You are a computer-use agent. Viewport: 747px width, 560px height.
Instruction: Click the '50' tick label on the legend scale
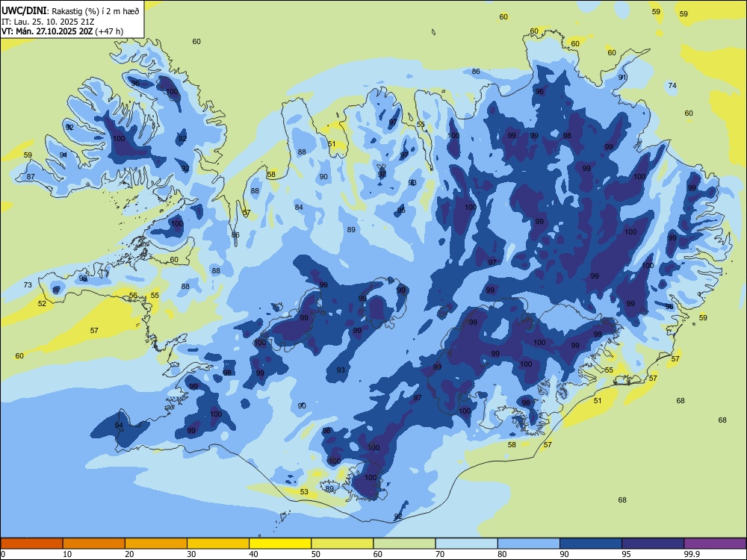pos(316,554)
